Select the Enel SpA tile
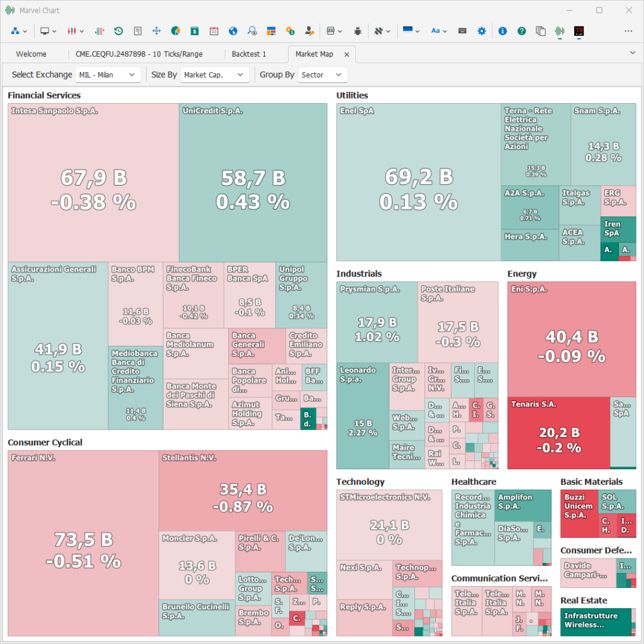This screenshot has height=644, width=644. (x=418, y=182)
